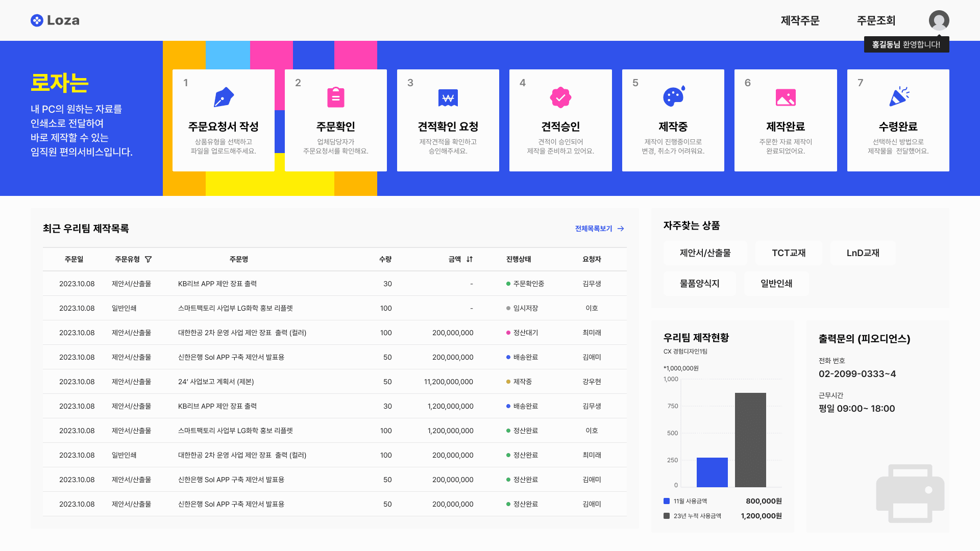
Task: Click the arrow next to 전체목록보기
Action: 621,229
